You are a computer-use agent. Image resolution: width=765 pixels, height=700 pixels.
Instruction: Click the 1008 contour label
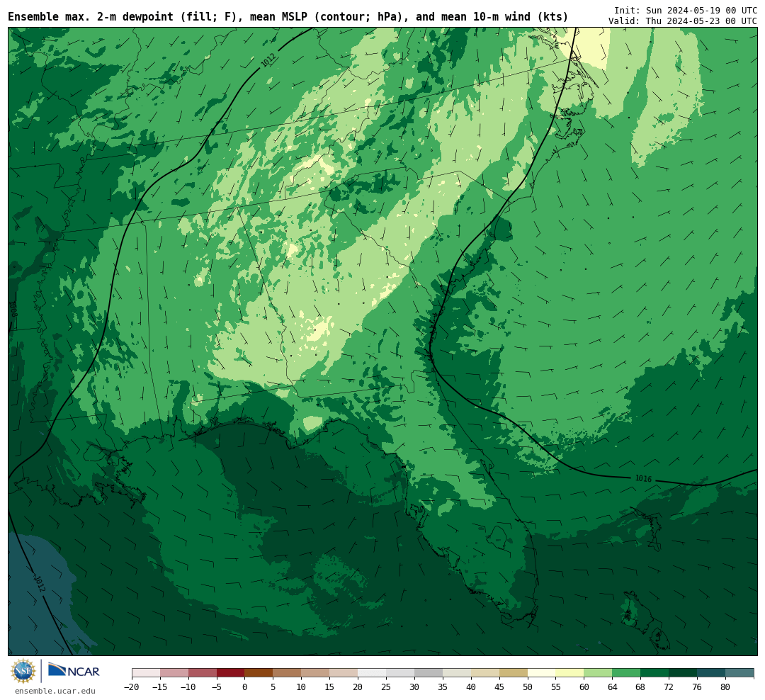coord(13,310)
